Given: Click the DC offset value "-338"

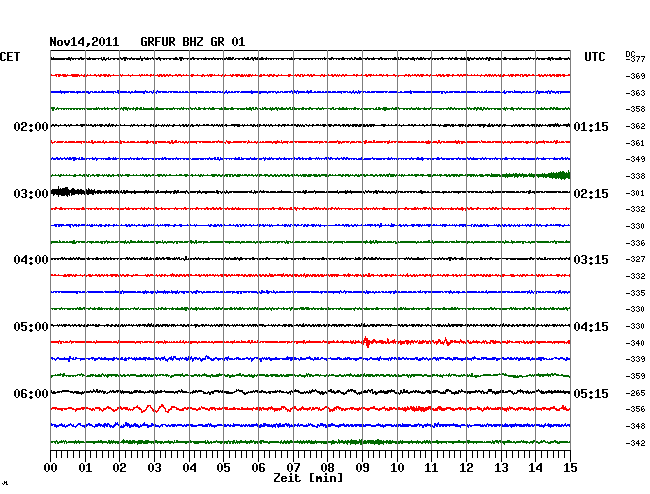Looking at the screenshot, I should click(x=635, y=176).
